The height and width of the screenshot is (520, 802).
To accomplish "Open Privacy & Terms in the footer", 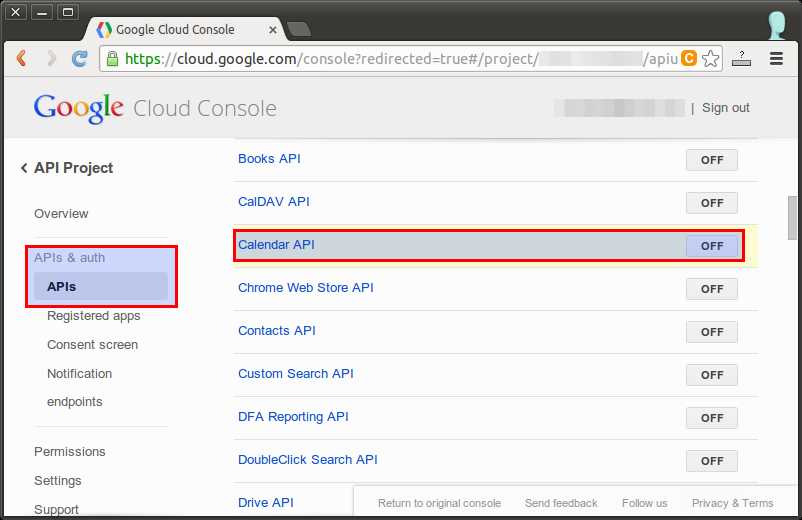I will (732, 503).
